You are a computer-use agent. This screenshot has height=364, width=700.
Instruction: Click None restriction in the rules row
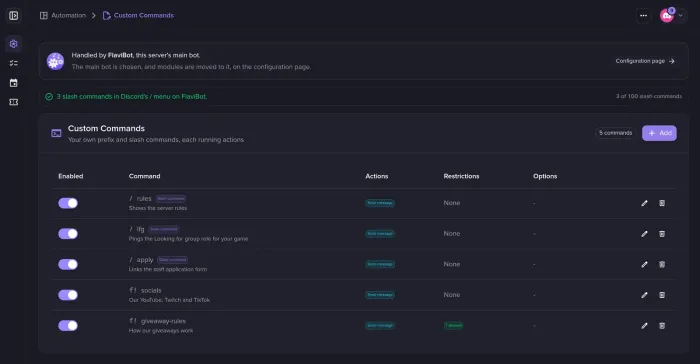(x=452, y=203)
